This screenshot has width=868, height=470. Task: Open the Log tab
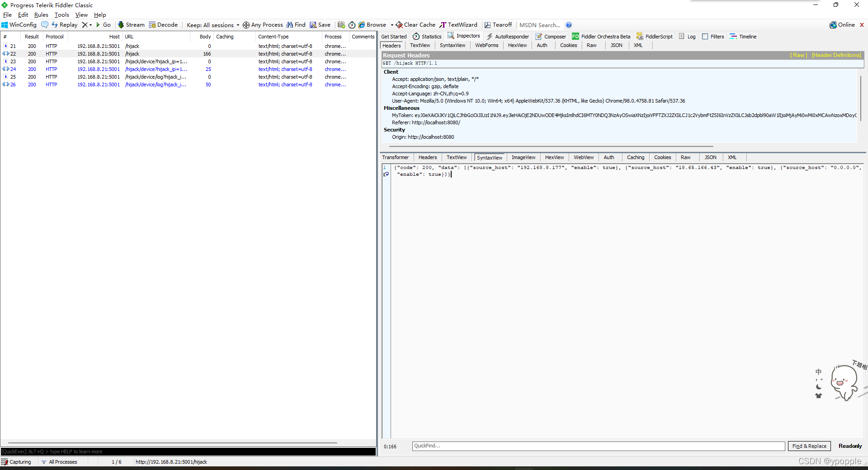pos(687,37)
